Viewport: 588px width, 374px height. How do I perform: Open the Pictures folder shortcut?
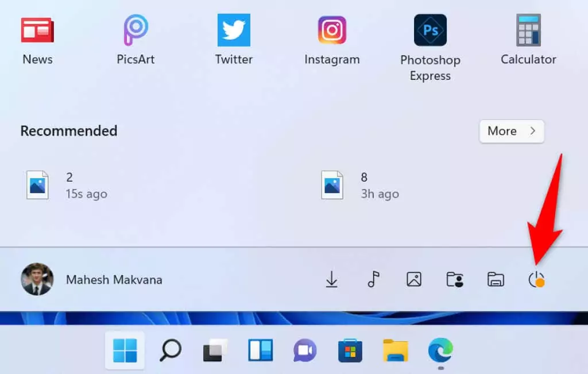pos(414,279)
